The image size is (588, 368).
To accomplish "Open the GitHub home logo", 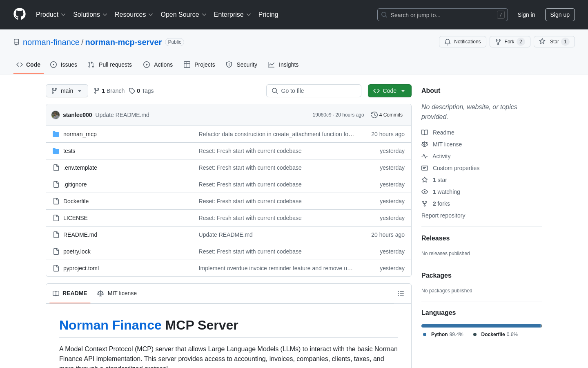I will coord(20,14).
